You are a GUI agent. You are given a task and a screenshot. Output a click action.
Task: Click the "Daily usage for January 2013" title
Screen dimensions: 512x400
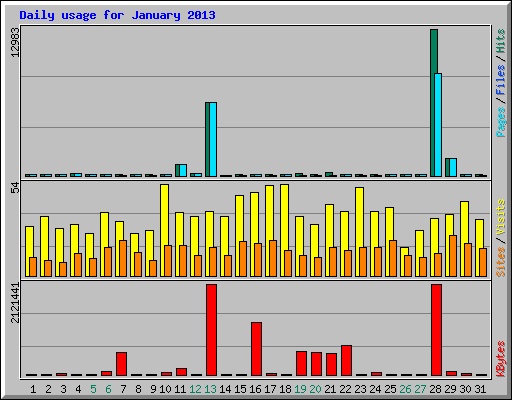117,15
